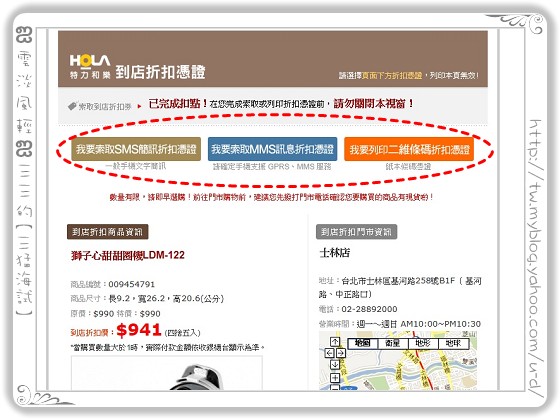The width and height of the screenshot is (560, 420).
Task: Click the size text 長9.2，寬26.2，高20.6(公分)
Action: [x=166, y=299]
